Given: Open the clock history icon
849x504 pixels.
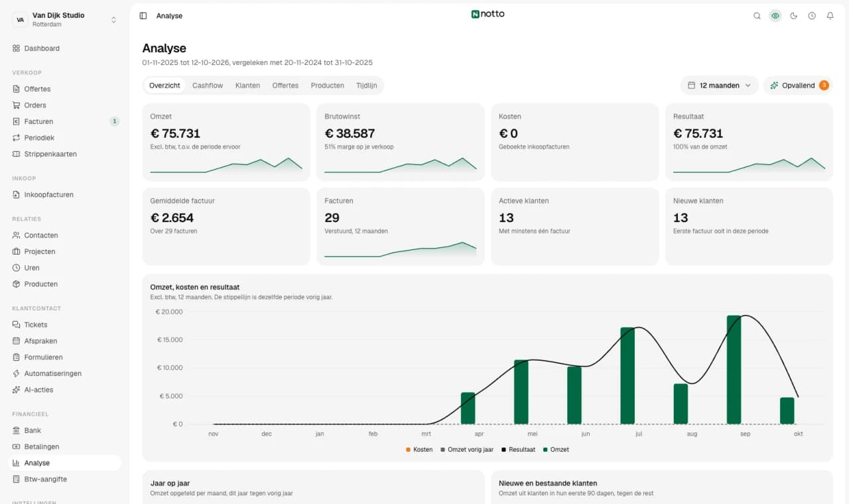Looking at the screenshot, I should [812, 16].
